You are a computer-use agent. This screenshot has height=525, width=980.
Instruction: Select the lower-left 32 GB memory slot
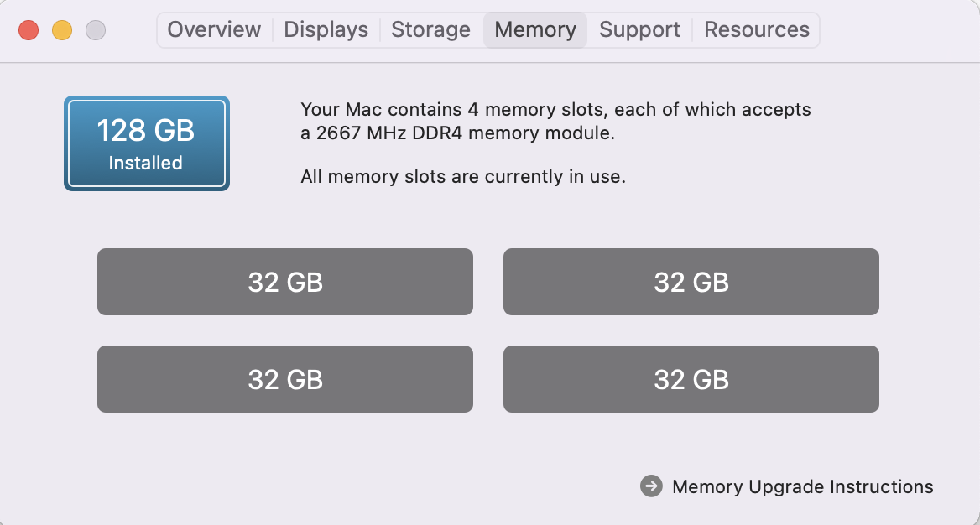point(285,379)
